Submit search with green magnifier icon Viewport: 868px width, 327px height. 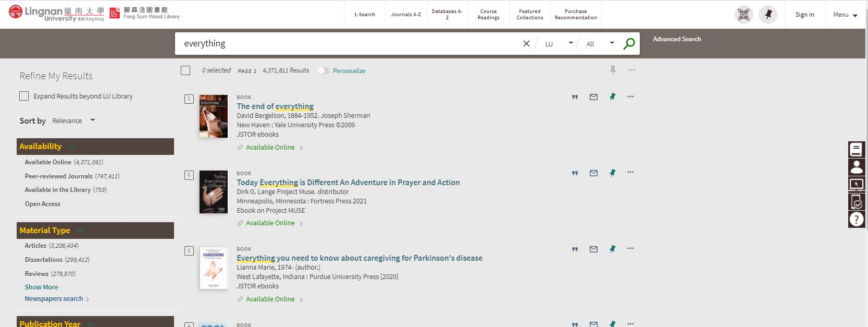629,44
